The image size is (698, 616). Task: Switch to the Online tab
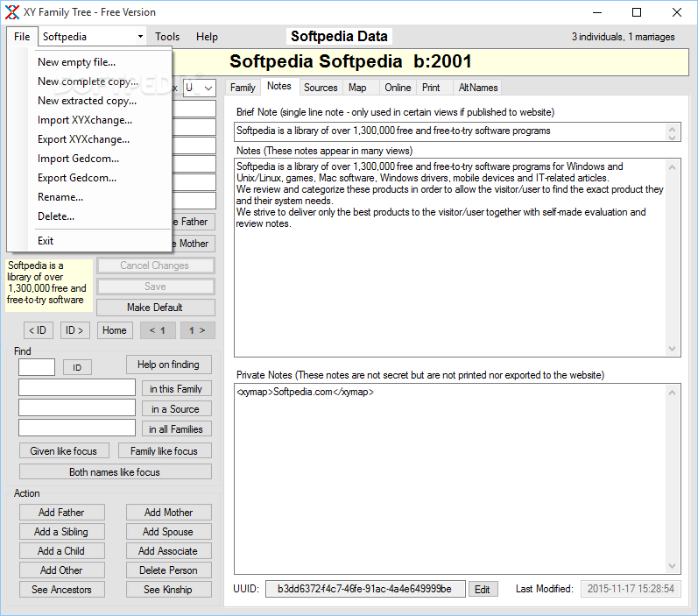pos(398,88)
